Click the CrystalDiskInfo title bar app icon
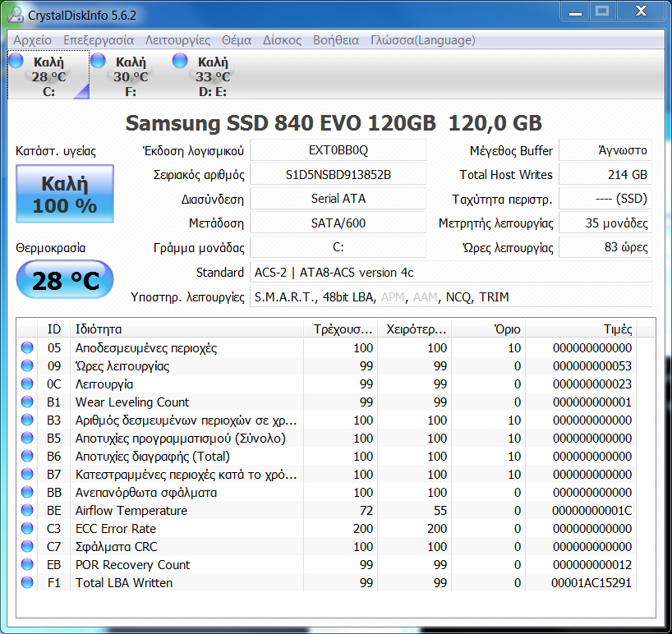This screenshot has width=672, height=634. pyautogui.click(x=16, y=15)
